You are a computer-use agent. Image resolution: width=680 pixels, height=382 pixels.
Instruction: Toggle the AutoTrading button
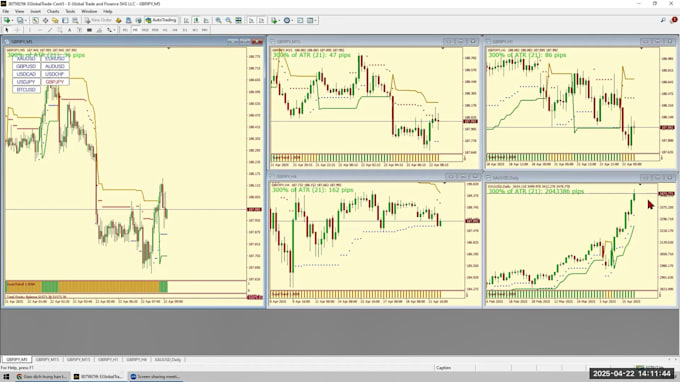pyautogui.click(x=161, y=20)
